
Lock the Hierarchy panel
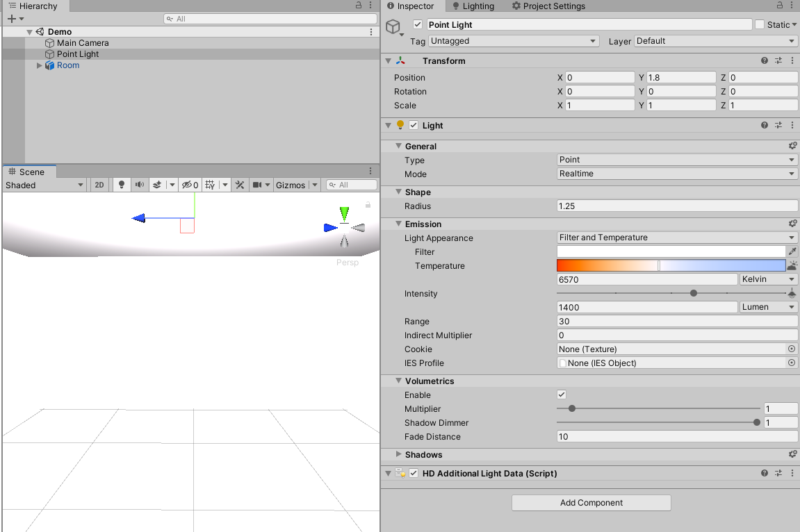coord(359,5)
